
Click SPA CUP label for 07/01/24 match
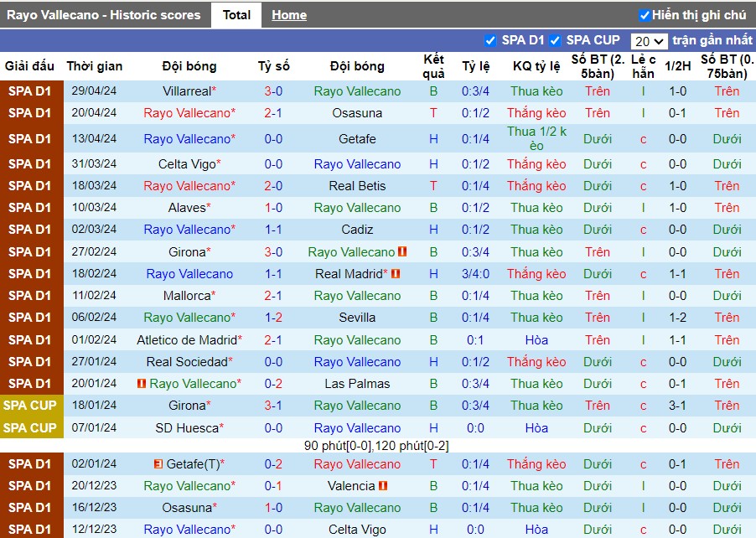click(x=30, y=428)
